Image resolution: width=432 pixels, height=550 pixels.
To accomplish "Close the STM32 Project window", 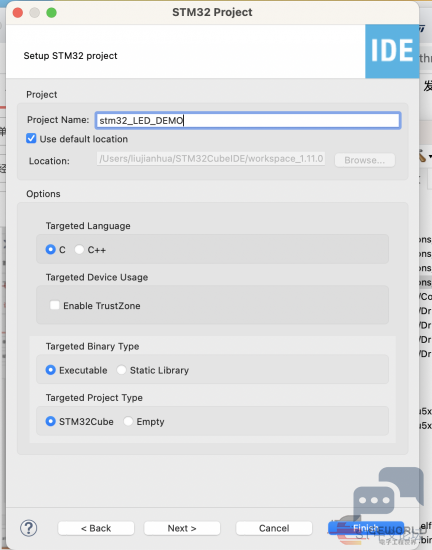I will (x=18, y=13).
